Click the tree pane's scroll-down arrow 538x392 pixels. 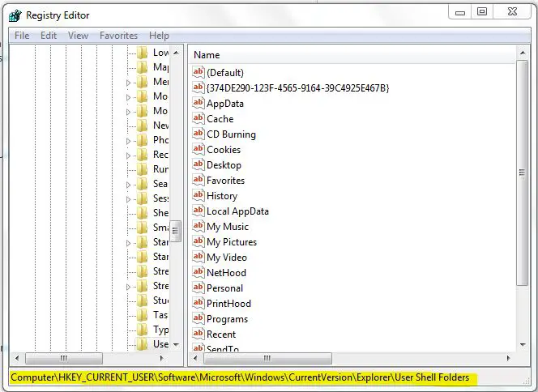tap(176, 344)
